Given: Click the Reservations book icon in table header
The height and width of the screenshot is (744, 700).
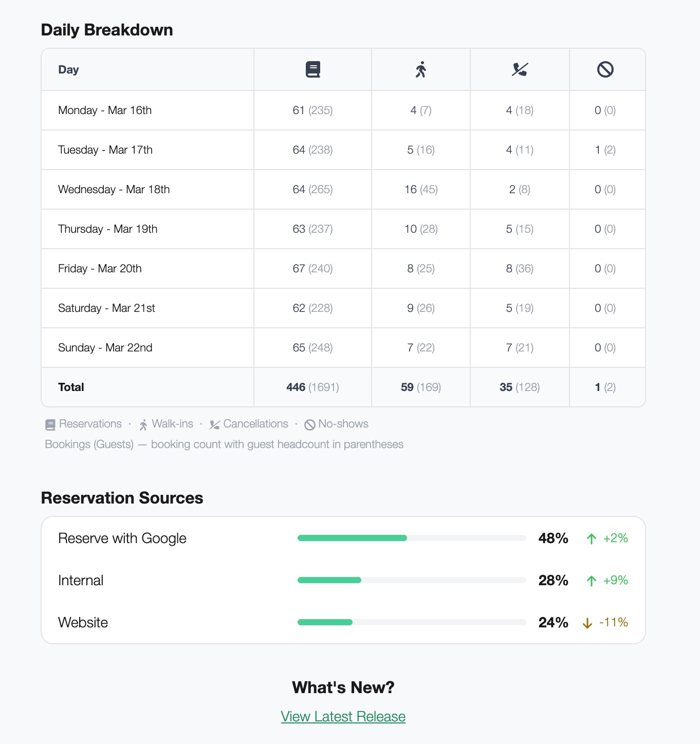Looking at the screenshot, I should [312, 69].
